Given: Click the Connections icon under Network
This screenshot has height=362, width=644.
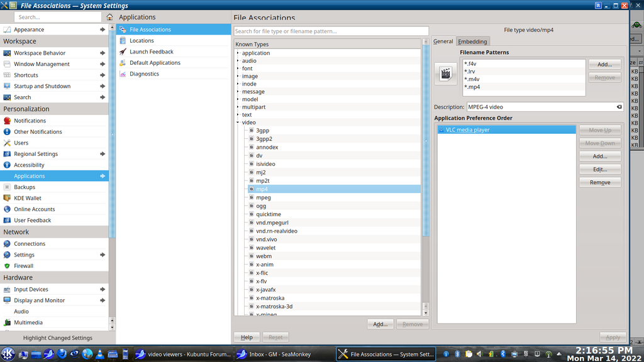Looking at the screenshot, I should pyautogui.click(x=7, y=244).
